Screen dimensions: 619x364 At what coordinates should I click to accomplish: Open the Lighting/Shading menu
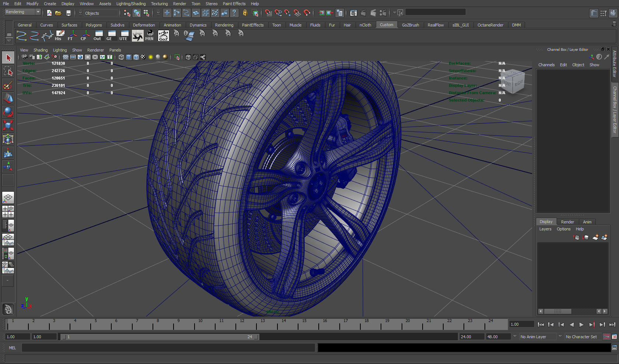[131, 4]
